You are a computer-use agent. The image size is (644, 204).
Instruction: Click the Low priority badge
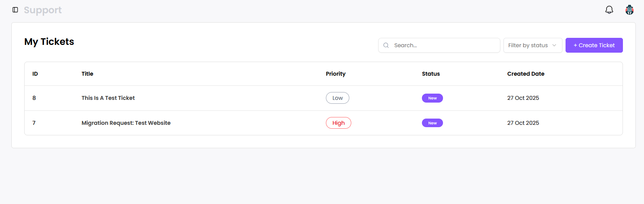[338, 98]
